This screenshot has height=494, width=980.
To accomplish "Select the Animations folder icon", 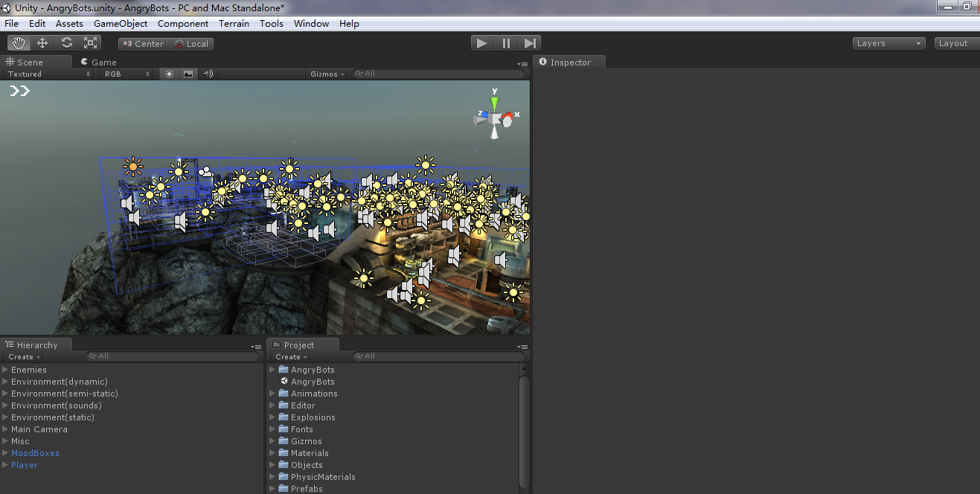I will (284, 394).
